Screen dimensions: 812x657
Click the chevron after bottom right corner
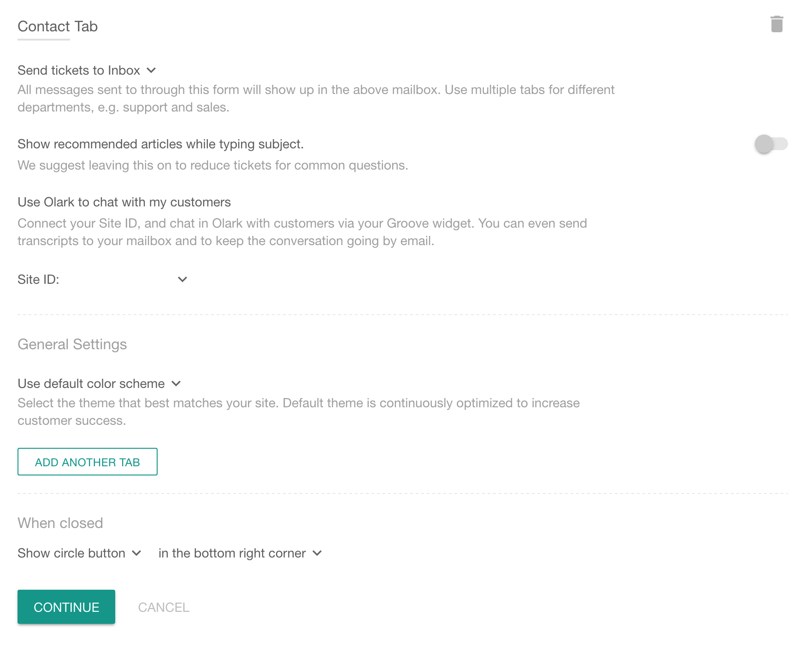tap(317, 553)
